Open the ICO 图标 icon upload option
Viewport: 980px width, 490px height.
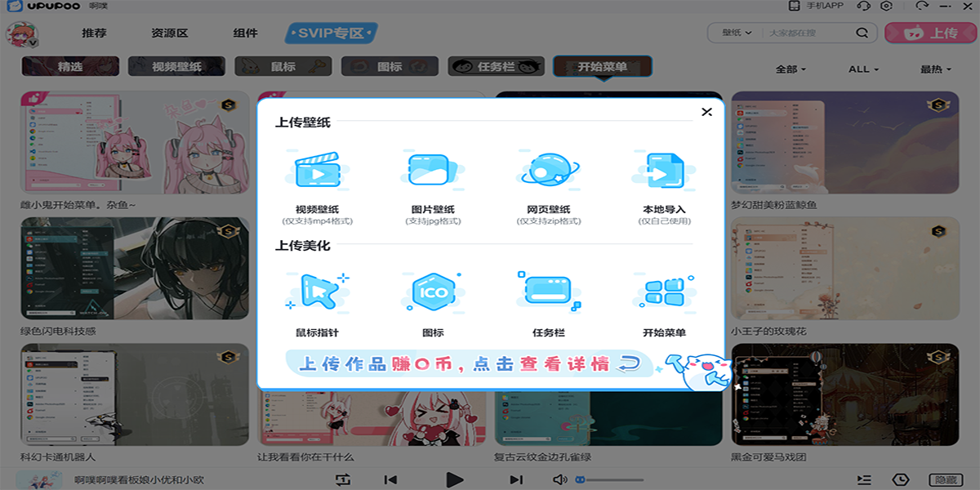click(x=433, y=290)
